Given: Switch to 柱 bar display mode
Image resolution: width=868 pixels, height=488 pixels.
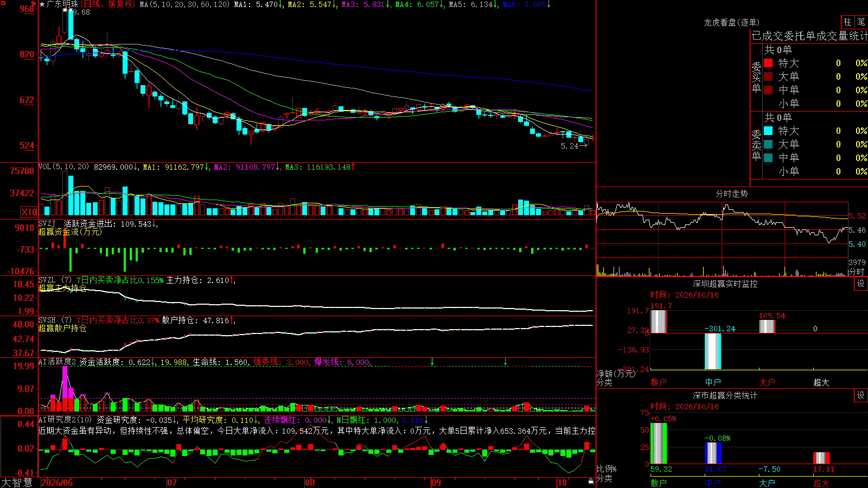Looking at the screenshot, I should 847,22.
